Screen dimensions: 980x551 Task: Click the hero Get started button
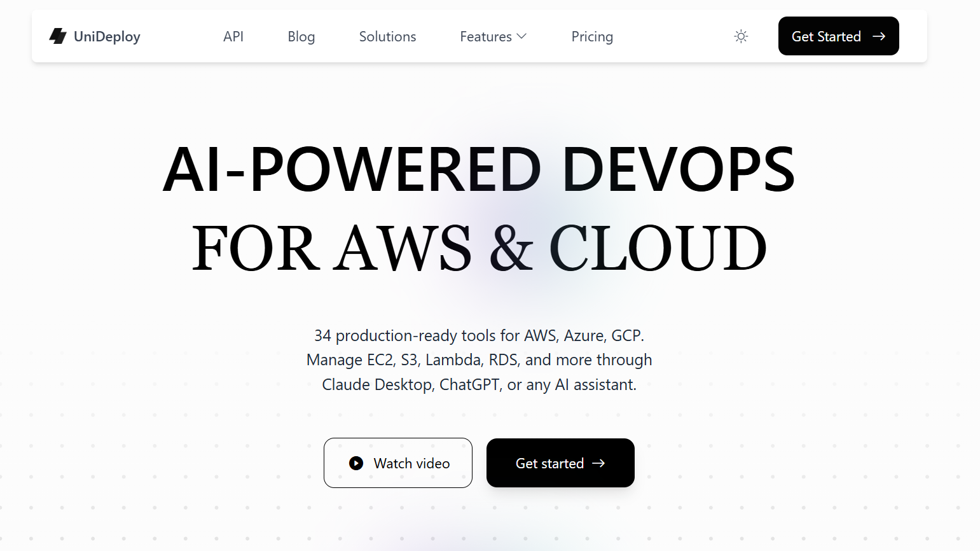(560, 463)
